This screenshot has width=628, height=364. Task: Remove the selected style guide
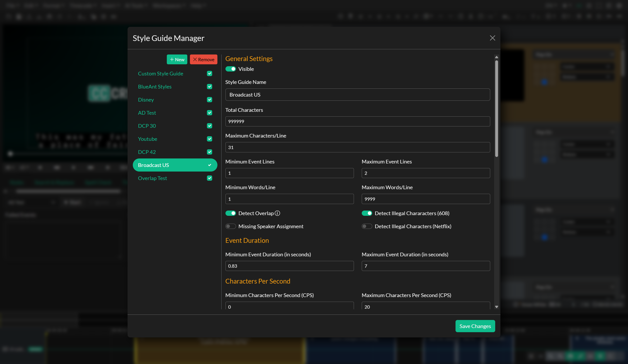[x=203, y=60]
